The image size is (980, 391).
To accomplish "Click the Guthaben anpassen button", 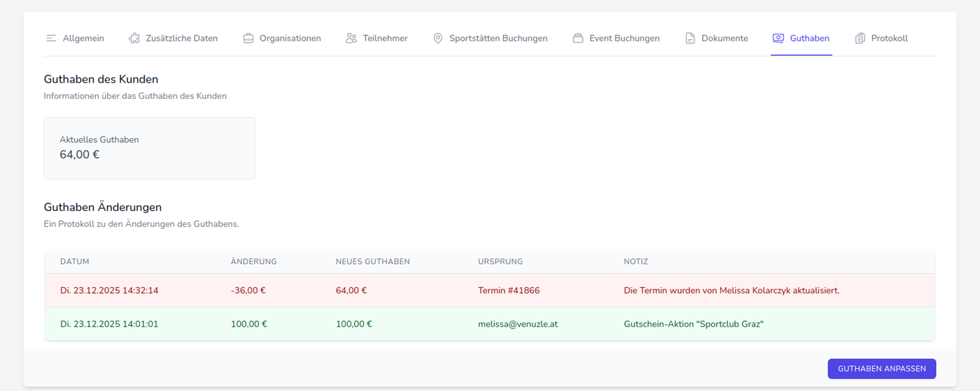I will click(882, 369).
